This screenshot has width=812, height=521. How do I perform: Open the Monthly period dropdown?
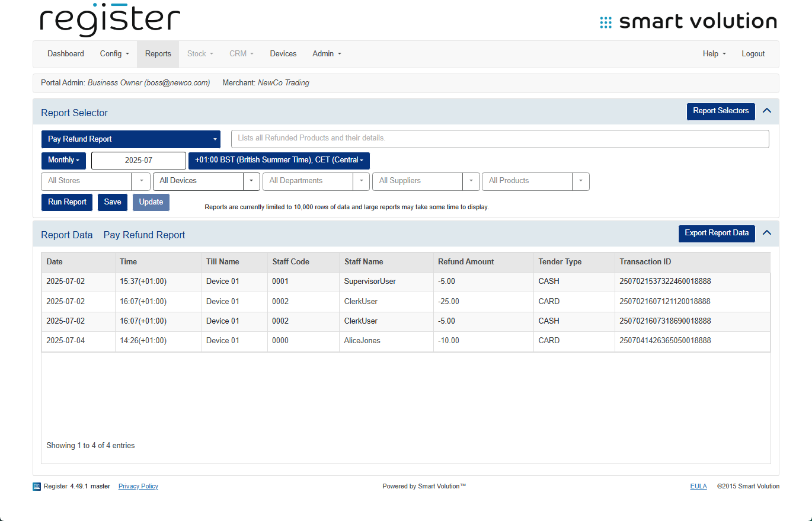click(x=63, y=161)
